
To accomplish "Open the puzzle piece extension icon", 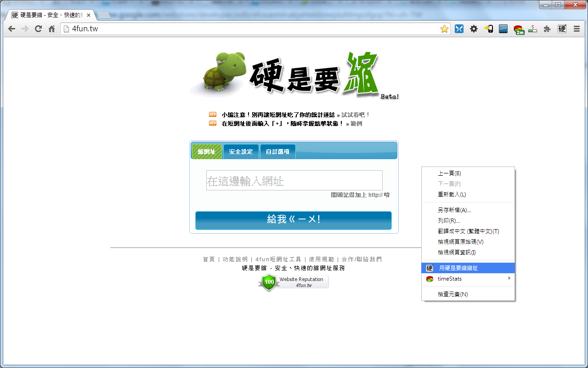I will click(x=547, y=29).
